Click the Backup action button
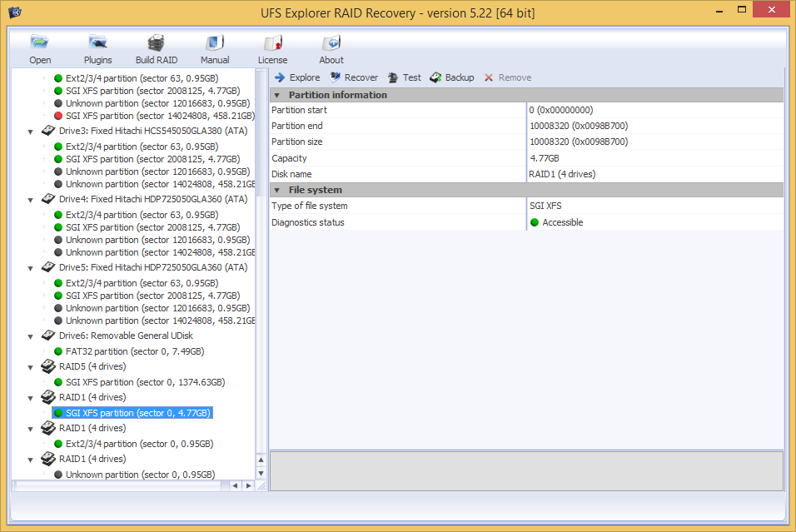Viewport: 796px width, 532px height. click(452, 77)
